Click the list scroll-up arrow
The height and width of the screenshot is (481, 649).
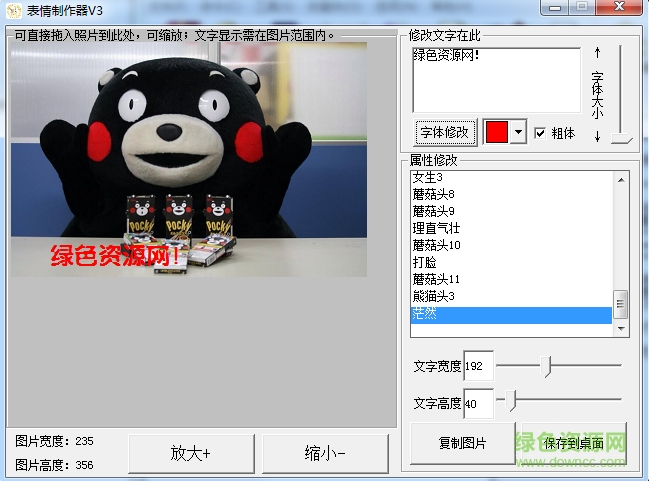621,180
